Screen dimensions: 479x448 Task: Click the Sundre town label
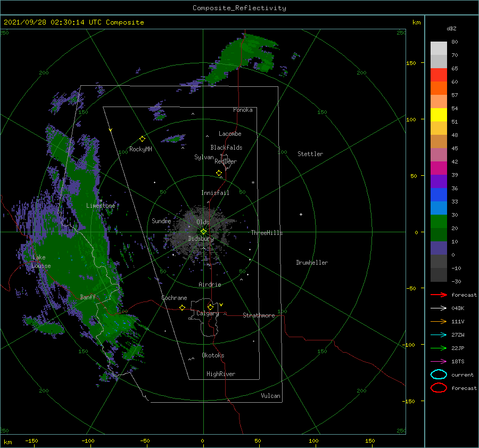(x=161, y=221)
